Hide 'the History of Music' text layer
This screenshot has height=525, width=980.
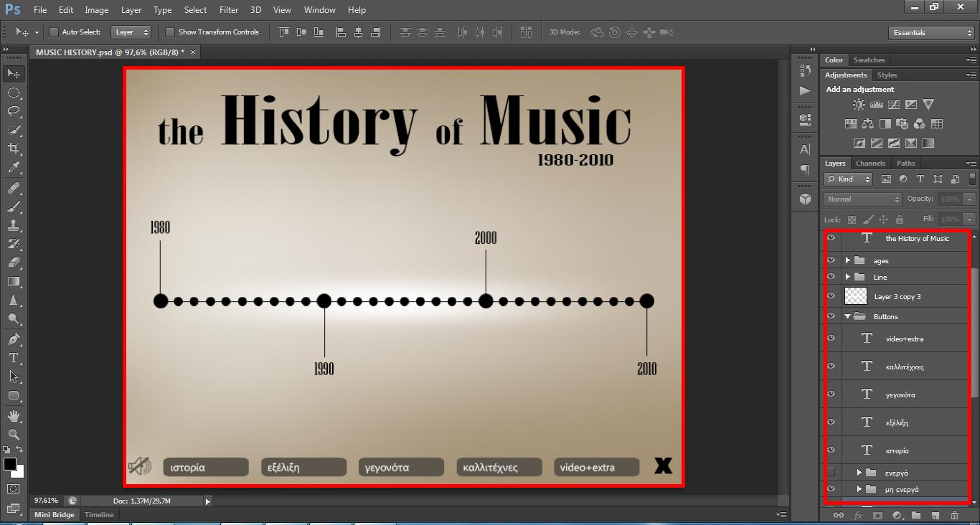click(831, 238)
